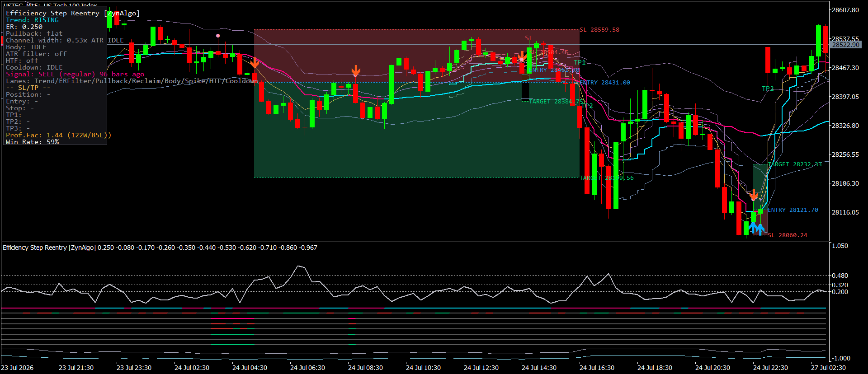868x374 pixels.
Task: Click the 27 Jul 02:30 time axis label
Action: pyautogui.click(x=828, y=368)
